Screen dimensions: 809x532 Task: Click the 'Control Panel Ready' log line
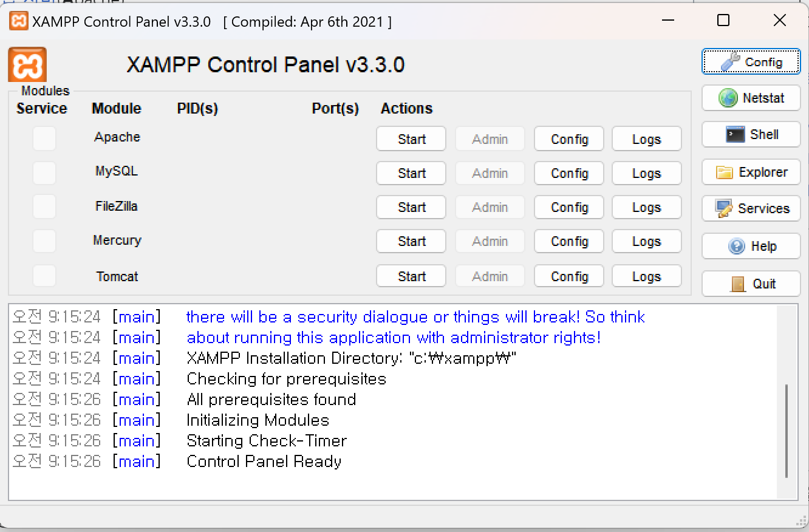coord(264,462)
